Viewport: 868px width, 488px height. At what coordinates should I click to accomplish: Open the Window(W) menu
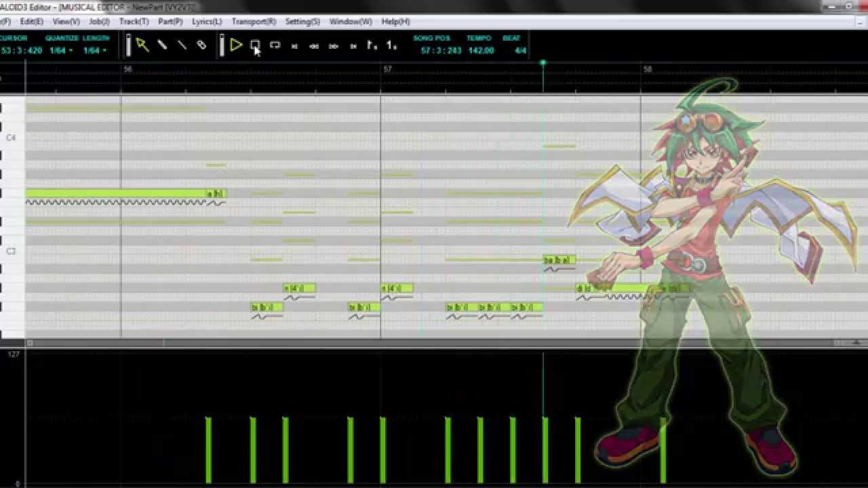(351, 22)
